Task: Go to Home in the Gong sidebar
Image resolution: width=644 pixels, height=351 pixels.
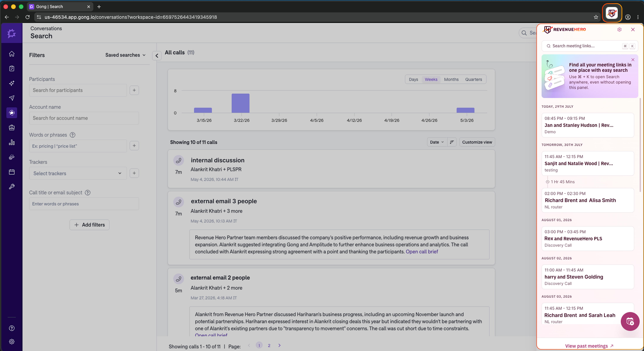Action: pyautogui.click(x=11, y=54)
